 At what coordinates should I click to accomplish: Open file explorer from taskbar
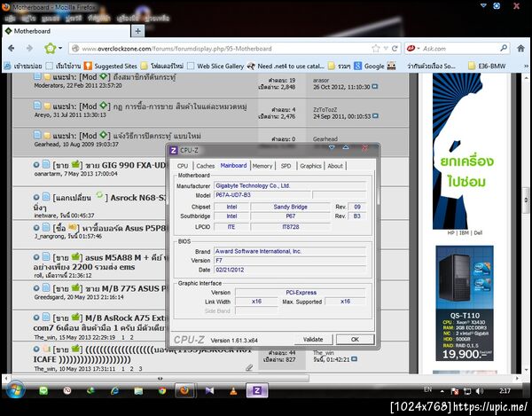pos(138,391)
